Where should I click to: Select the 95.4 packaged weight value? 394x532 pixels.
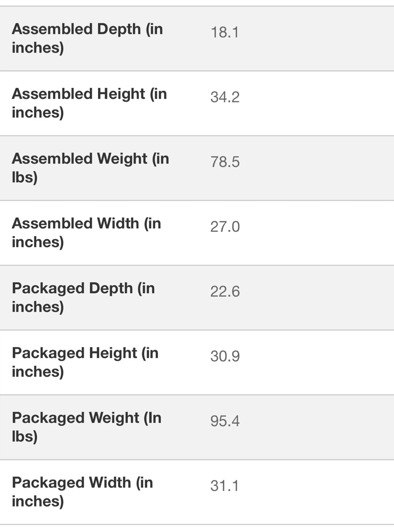(x=225, y=421)
